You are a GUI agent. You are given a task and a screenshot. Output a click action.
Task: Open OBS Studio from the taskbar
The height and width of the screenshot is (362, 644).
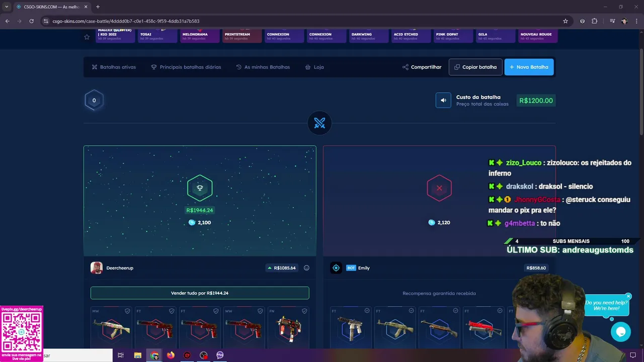click(x=203, y=355)
